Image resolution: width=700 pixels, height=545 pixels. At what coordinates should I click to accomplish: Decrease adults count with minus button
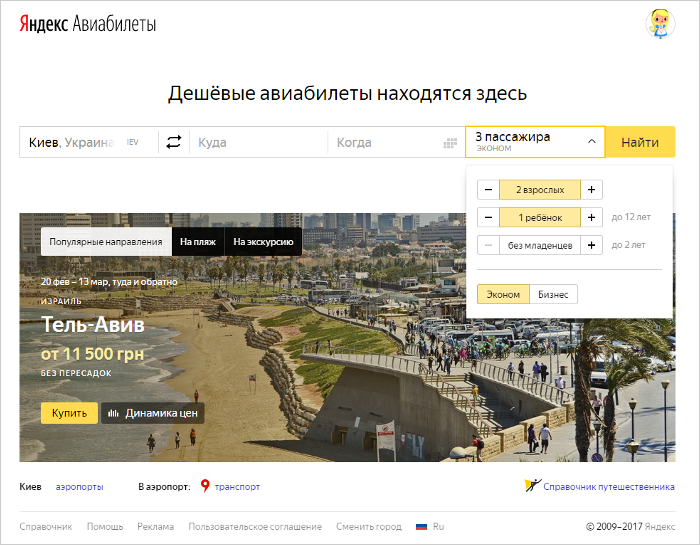tap(488, 190)
